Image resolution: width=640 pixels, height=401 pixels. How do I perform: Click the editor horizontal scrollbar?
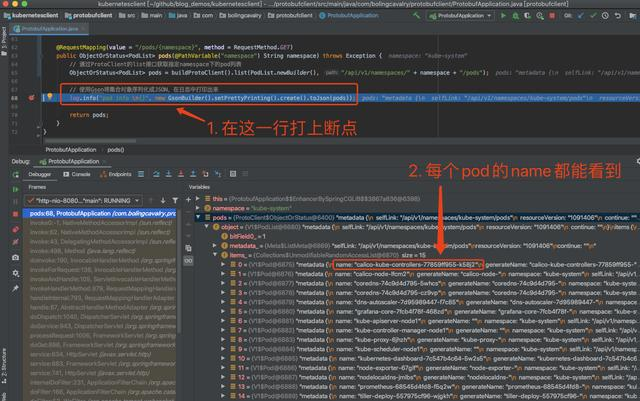[91, 141]
